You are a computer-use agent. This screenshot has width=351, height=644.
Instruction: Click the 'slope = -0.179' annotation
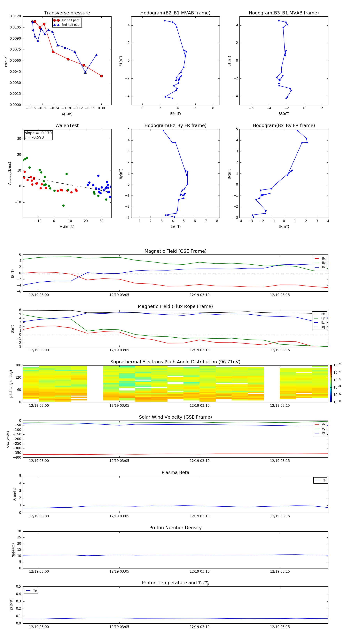click(x=38, y=133)
